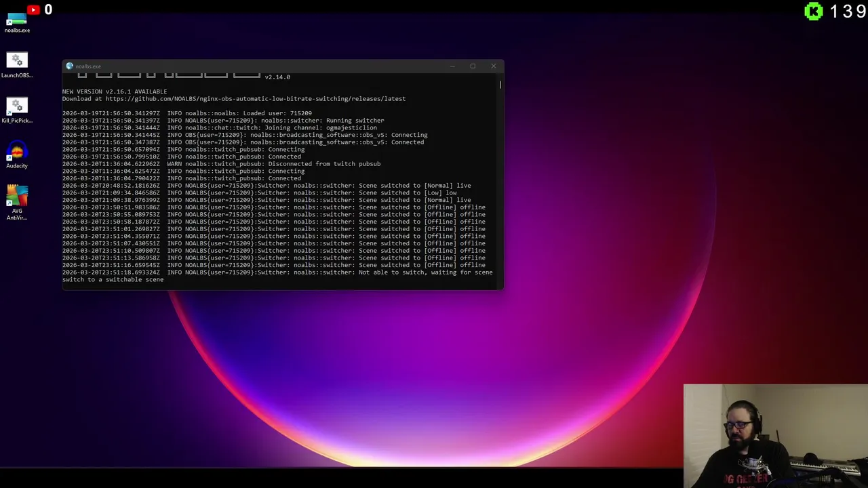Screen dimensions: 868x488
Task: Click the 'Running switcher' log line
Action: point(223,121)
